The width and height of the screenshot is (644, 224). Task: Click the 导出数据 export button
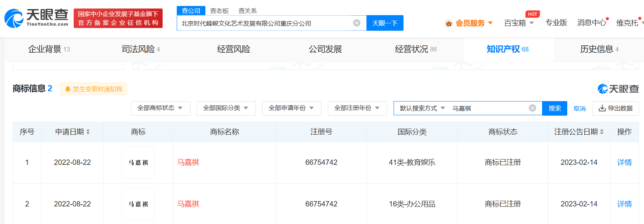click(x=615, y=108)
